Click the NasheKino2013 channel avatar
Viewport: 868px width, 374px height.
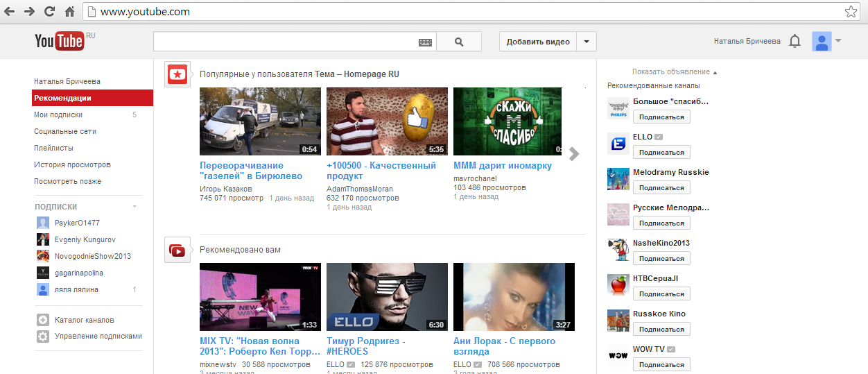click(618, 250)
